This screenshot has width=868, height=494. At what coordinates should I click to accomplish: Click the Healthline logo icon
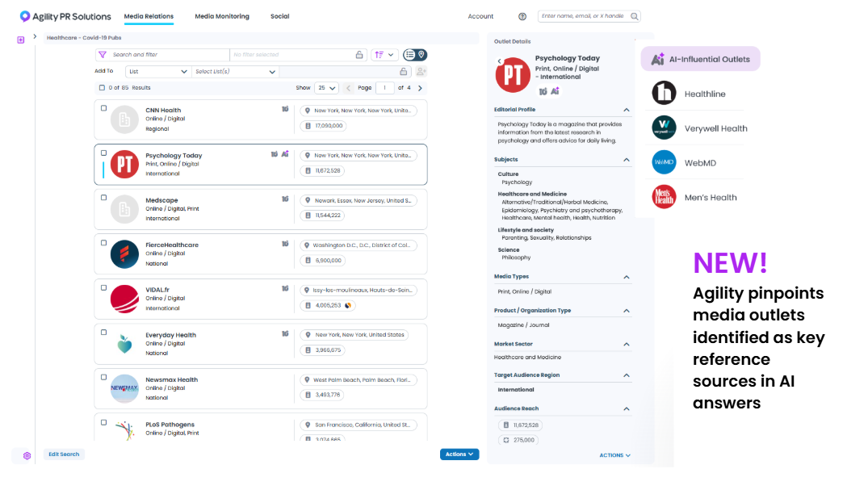(664, 93)
